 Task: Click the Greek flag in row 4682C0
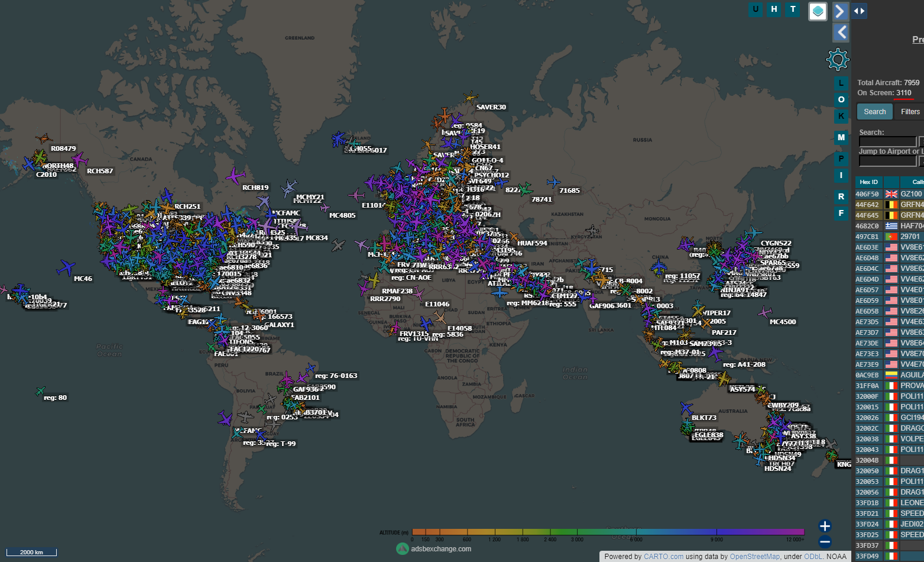coord(891,226)
